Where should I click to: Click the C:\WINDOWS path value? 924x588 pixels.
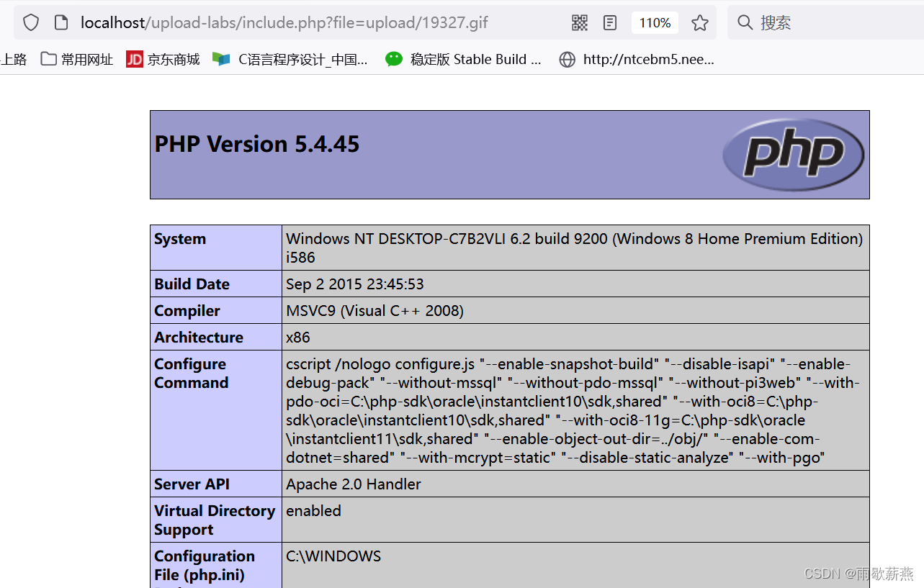(x=333, y=556)
